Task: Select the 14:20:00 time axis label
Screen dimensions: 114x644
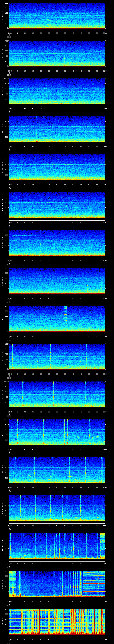Action: point(9,71)
